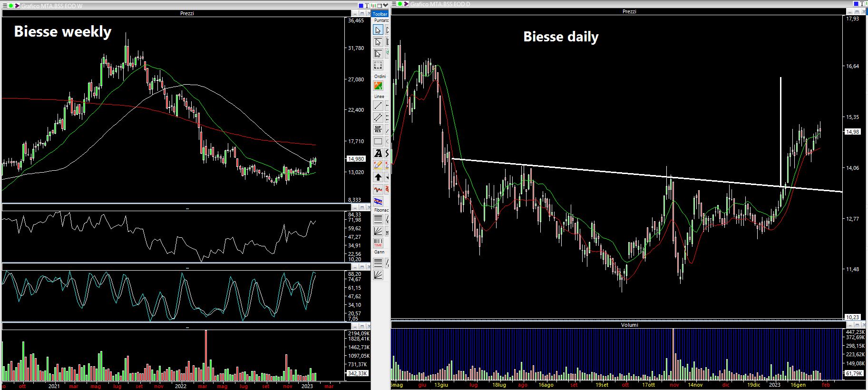
Task: Select the standard arrow pointer tool
Action: [378, 30]
